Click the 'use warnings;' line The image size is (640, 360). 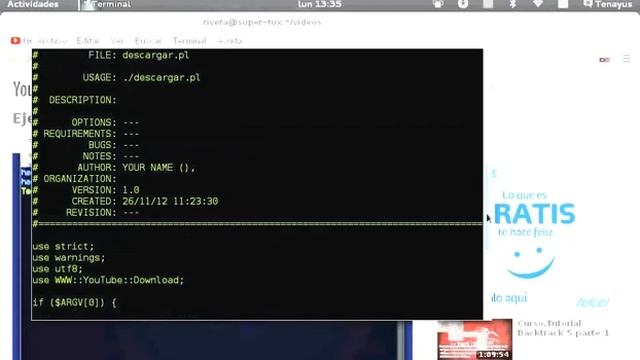coord(69,258)
